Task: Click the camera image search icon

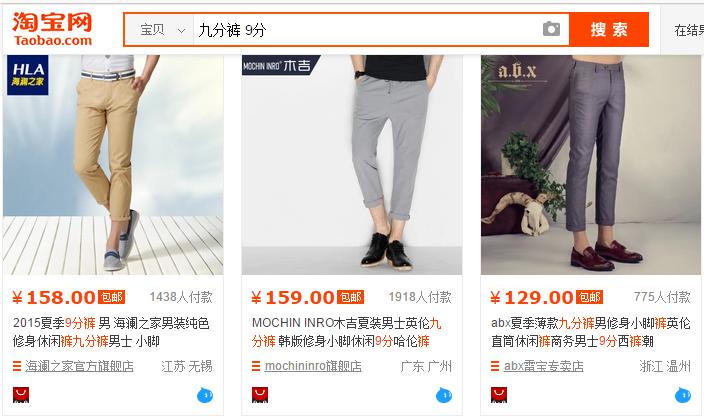Action: [x=551, y=30]
